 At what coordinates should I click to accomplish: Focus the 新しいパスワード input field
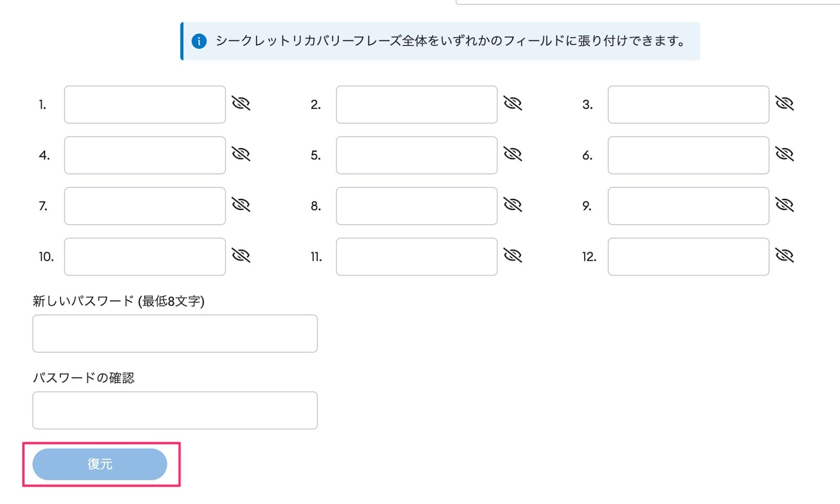point(175,333)
